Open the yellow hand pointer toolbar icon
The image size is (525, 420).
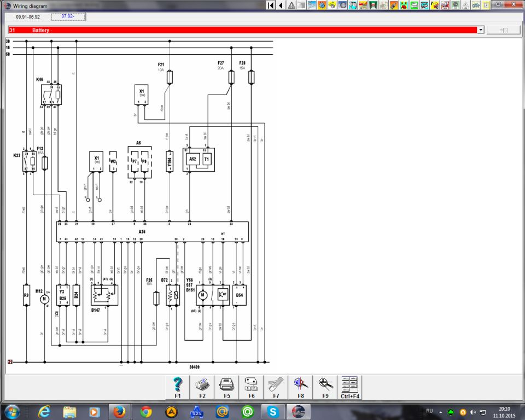pos(332,5)
